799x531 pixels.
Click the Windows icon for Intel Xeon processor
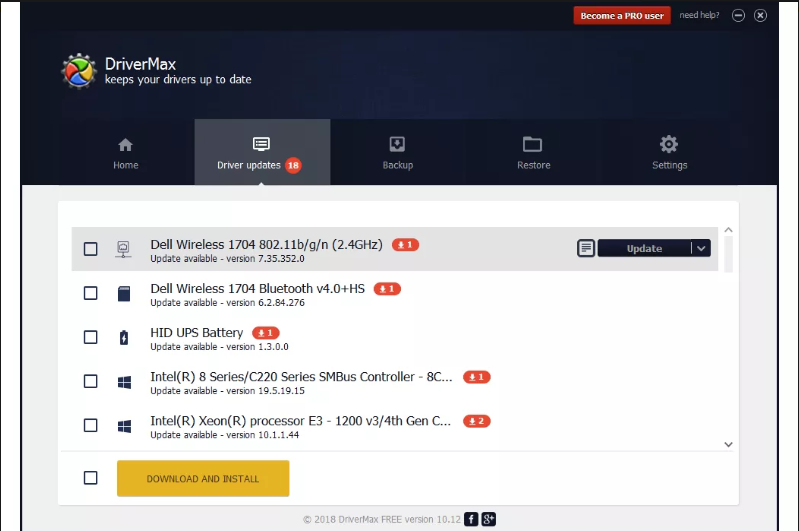124,426
